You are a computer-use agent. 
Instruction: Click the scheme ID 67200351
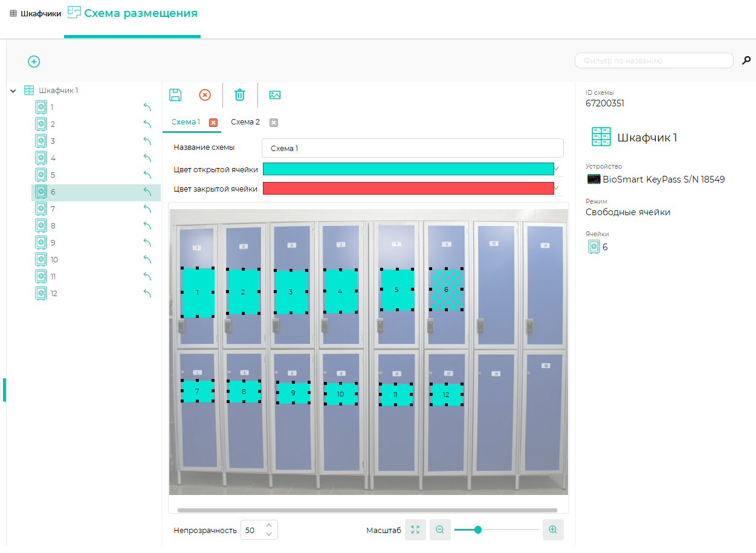(605, 103)
